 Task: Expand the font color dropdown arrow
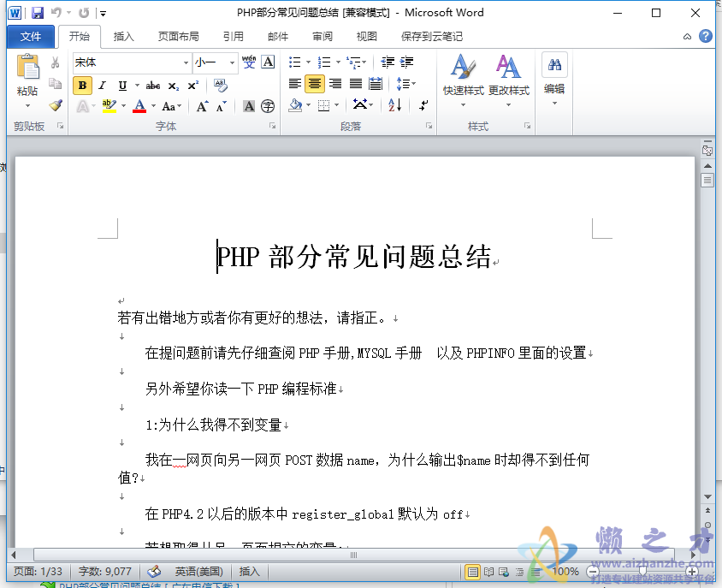153,106
